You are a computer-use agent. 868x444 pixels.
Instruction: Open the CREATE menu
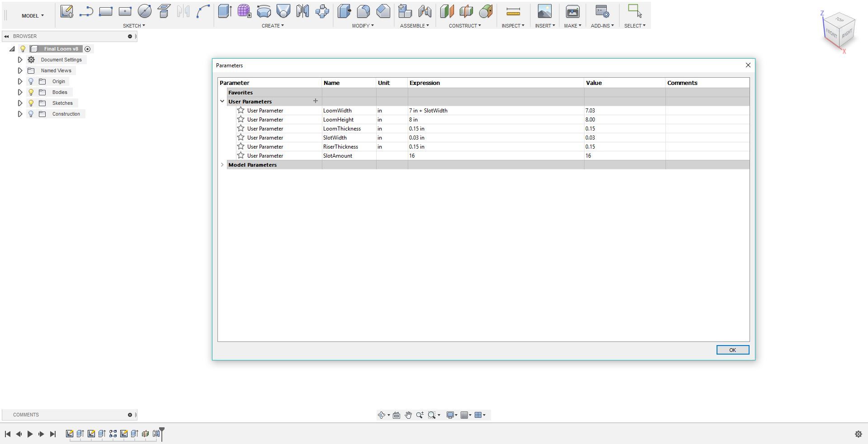[x=273, y=26]
